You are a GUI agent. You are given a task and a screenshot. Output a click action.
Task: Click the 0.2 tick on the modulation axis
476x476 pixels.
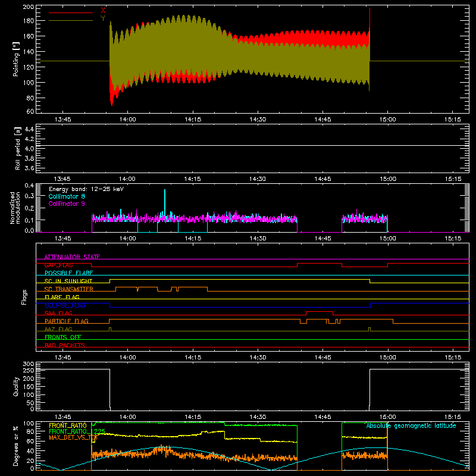pos(29,208)
